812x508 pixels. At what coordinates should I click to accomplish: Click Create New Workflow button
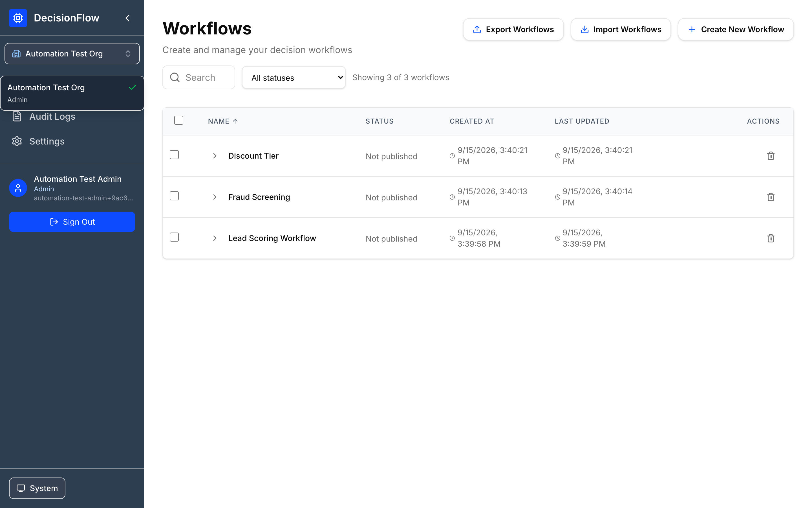[736, 29]
